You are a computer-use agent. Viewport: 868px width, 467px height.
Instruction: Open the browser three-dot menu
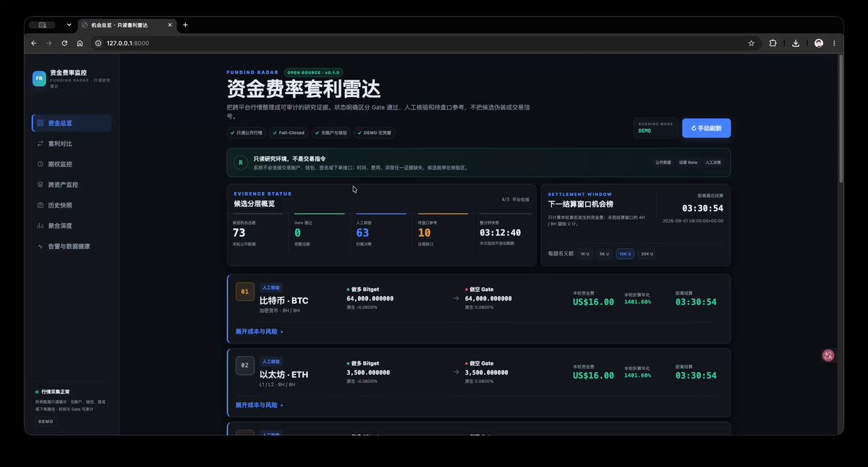click(835, 43)
